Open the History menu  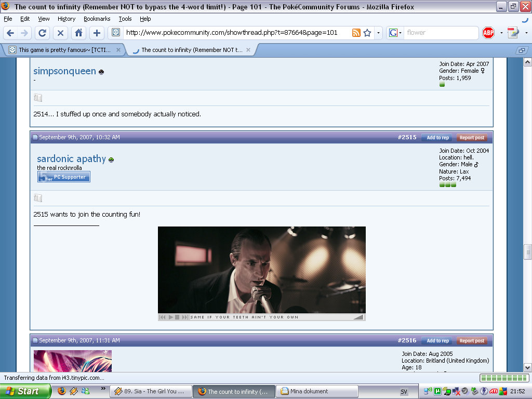tap(66, 19)
